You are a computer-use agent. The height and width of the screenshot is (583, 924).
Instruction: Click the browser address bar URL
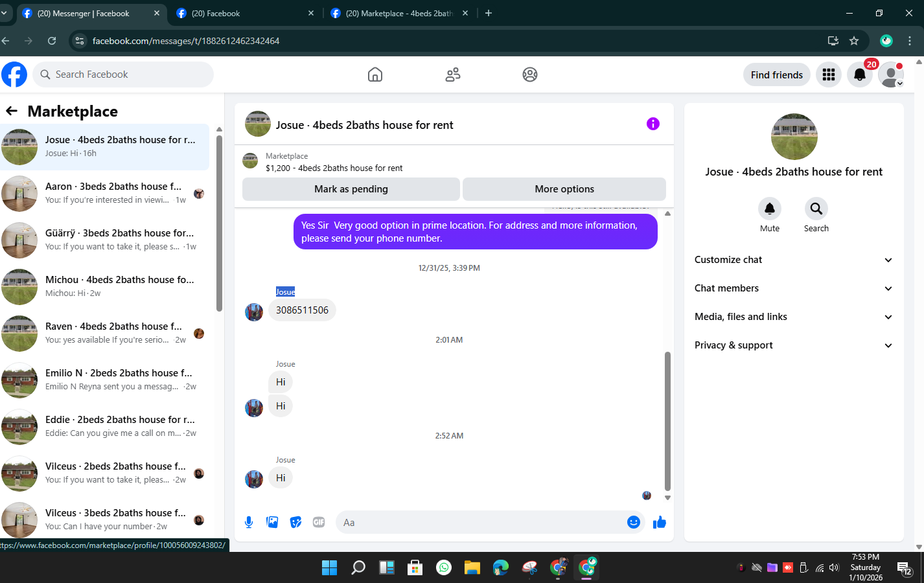coord(186,41)
